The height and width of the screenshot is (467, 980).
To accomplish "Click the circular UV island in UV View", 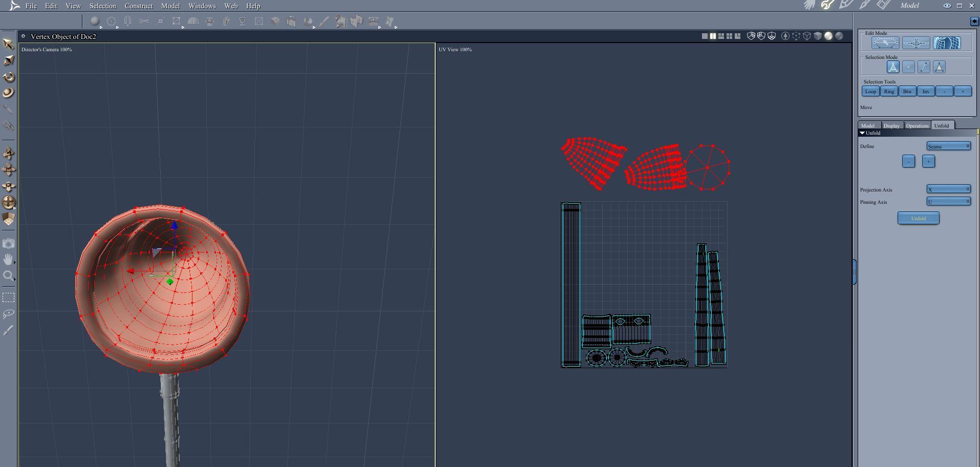I will point(708,167).
